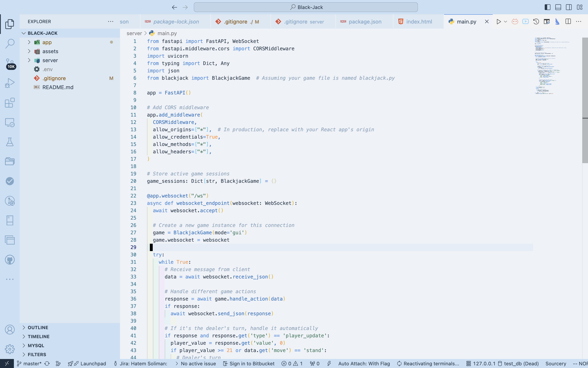588x368 pixels.
Task: Switch to index.html tab
Action: point(418,22)
